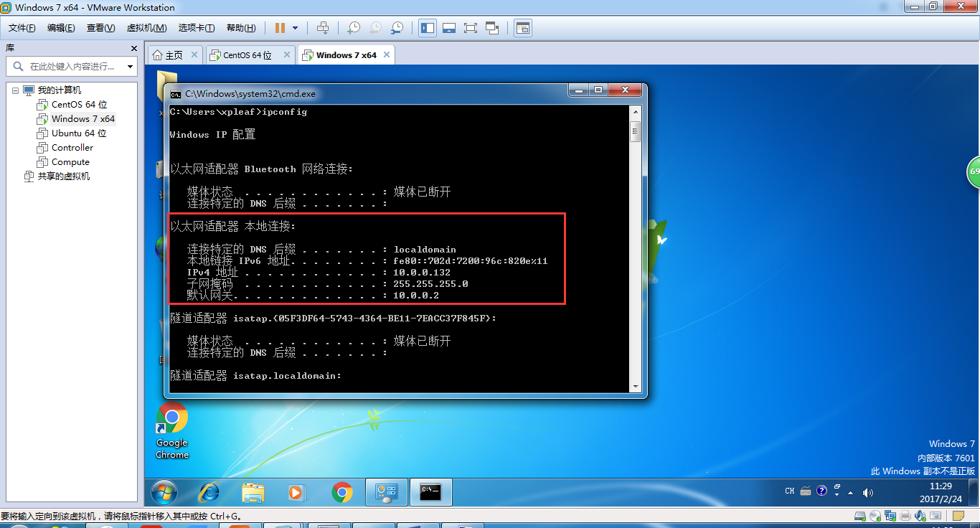Click the CD/DVD device status icon
The width and height of the screenshot is (980, 528).
click(x=875, y=516)
